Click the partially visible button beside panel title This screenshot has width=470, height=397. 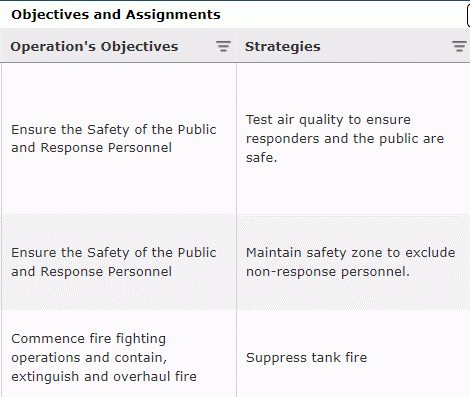468,15
